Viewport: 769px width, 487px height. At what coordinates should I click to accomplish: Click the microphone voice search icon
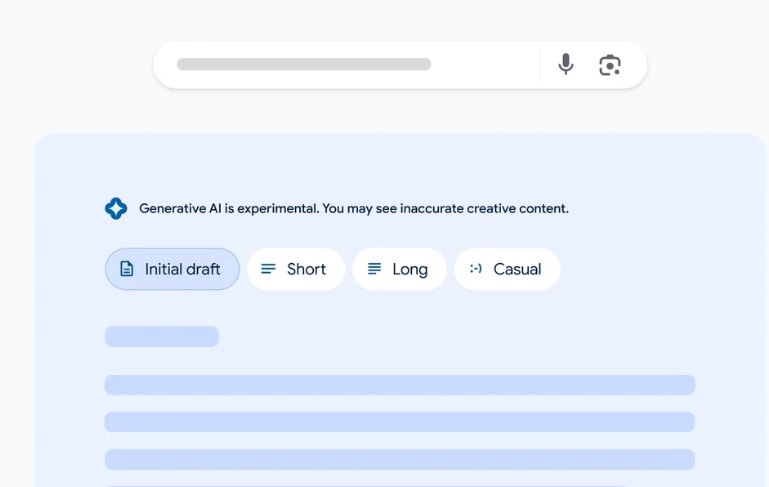(x=566, y=65)
